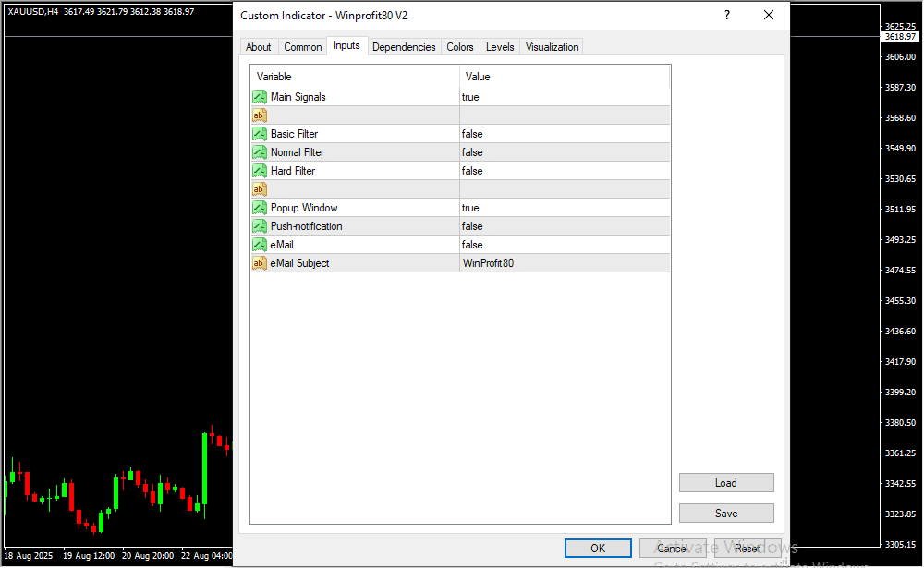The width and height of the screenshot is (924, 568).
Task: Click the Normal Filter variable icon
Action: [260, 152]
